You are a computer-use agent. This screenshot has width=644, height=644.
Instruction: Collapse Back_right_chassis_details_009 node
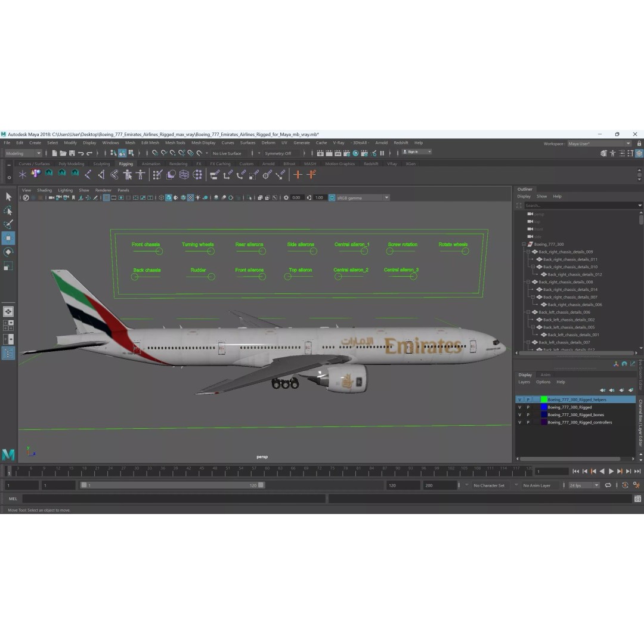pos(528,252)
